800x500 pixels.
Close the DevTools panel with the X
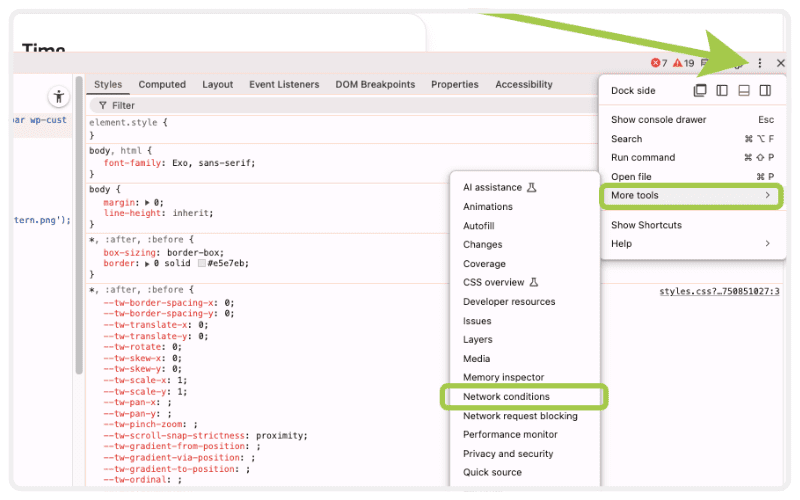[x=780, y=63]
